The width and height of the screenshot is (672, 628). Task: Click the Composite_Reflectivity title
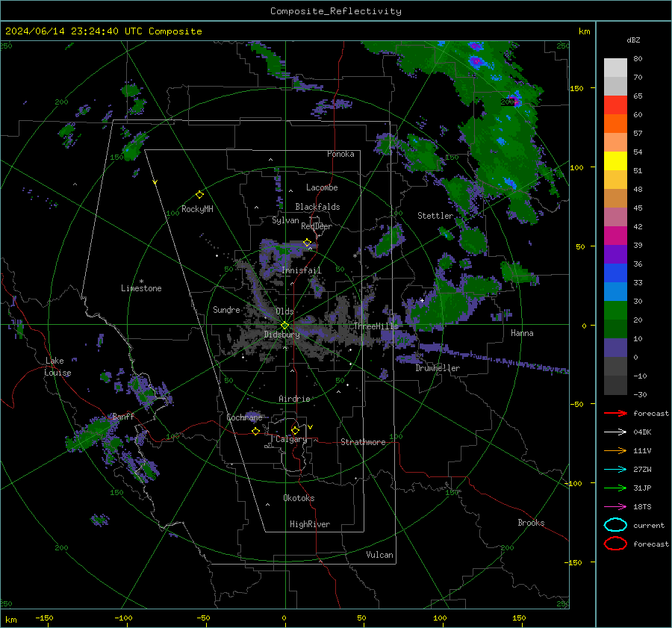(x=336, y=11)
